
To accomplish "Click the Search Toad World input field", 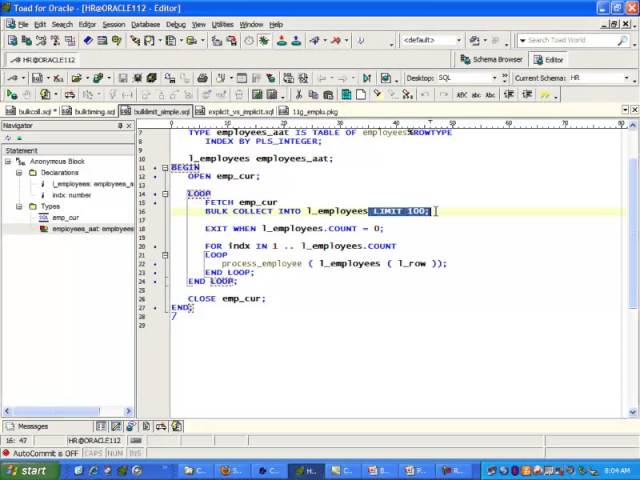I will coord(570,40).
